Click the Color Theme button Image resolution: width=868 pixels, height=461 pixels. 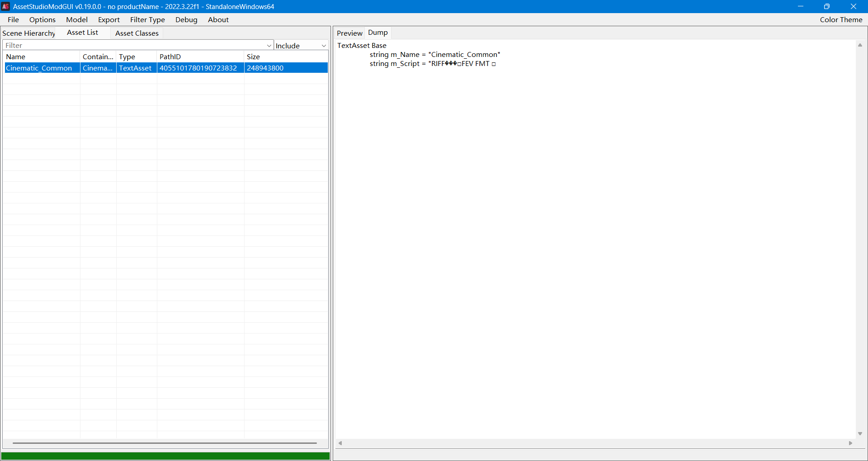pyautogui.click(x=840, y=19)
